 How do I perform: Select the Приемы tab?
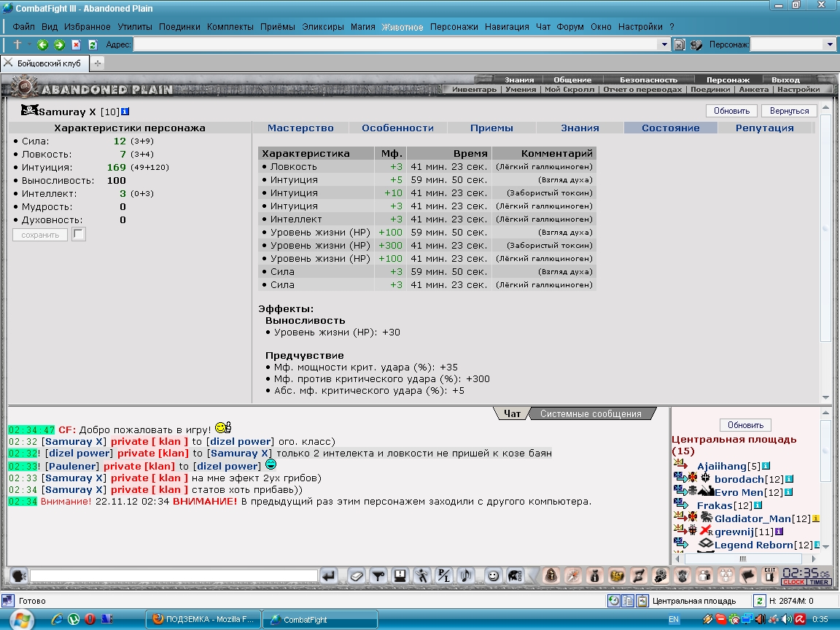[x=491, y=128]
